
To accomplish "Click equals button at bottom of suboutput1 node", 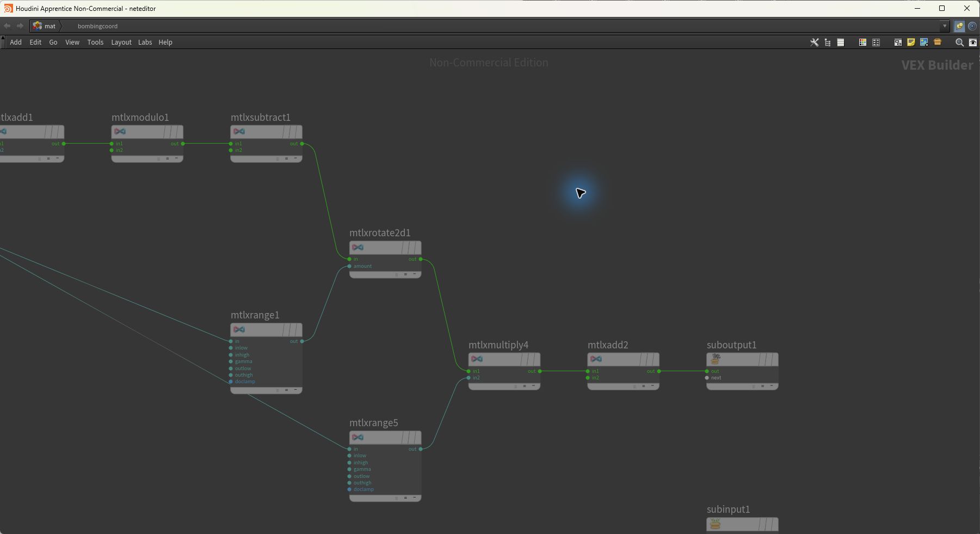I will [762, 386].
